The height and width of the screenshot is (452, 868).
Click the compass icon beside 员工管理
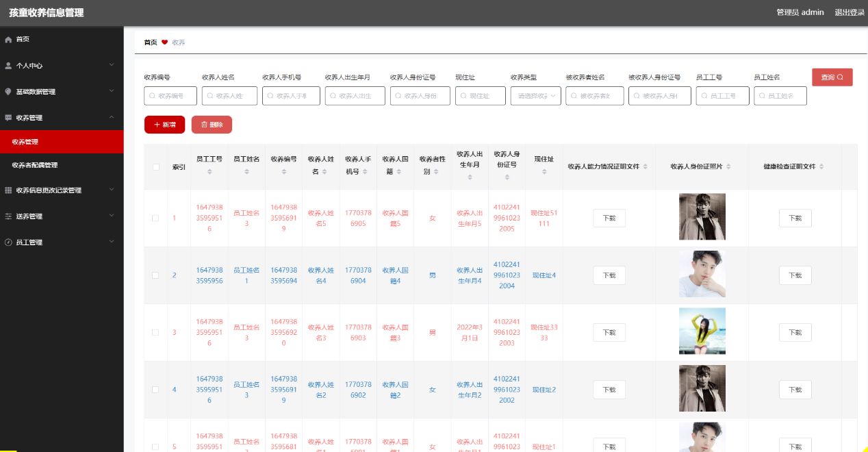click(x=8, y=242)
